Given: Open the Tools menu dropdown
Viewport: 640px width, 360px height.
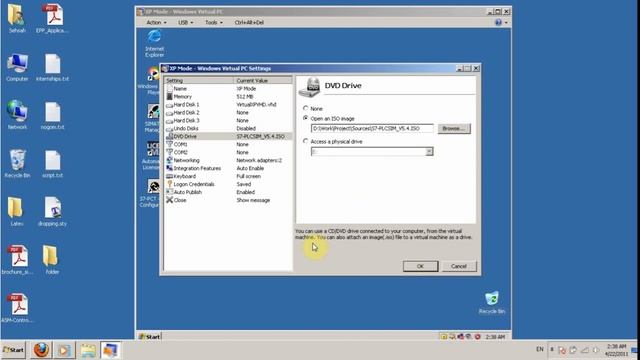Looking at the screenshot, I should [x=214, y=22].
